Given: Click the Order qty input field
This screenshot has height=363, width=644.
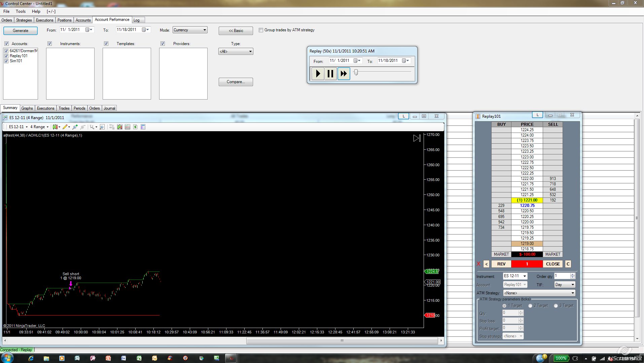Looking at the screenshot, I should [562, 276].
